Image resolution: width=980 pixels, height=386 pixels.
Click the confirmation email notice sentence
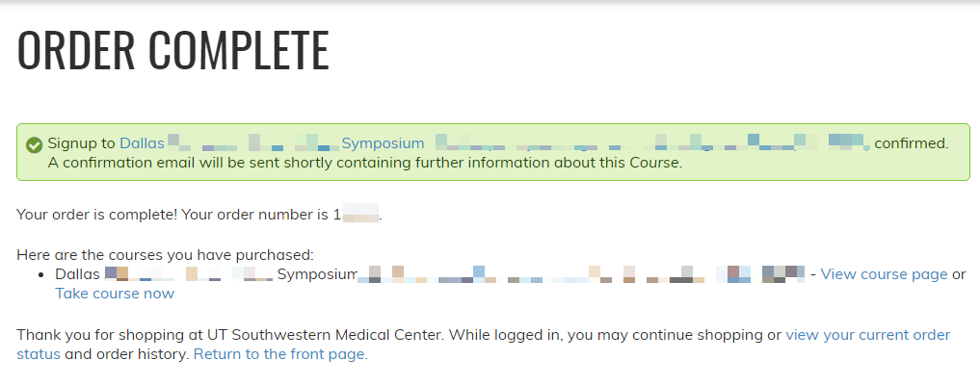pyautogui.click(x=364, y=163)
